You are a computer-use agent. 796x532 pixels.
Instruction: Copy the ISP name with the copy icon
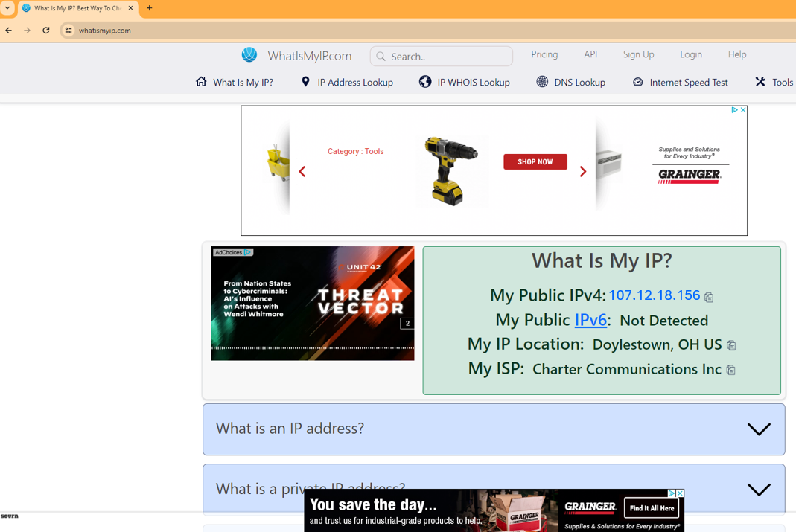[x=730, y=370]
